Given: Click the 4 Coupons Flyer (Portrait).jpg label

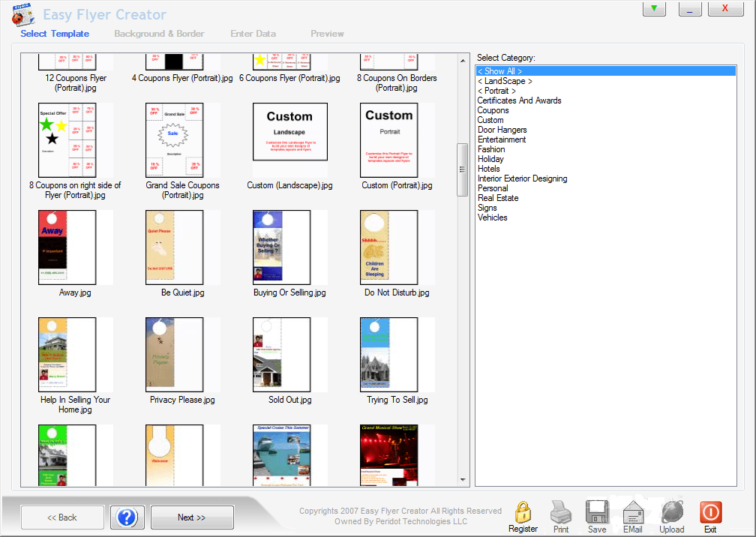Looking at the screenshot, I should (x=182, y=78).
